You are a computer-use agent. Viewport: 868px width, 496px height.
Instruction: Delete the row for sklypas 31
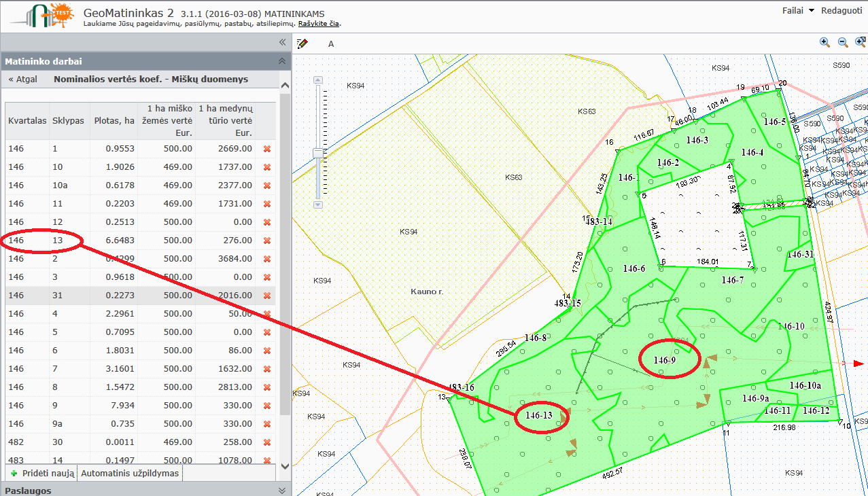[x=267, y=296]
